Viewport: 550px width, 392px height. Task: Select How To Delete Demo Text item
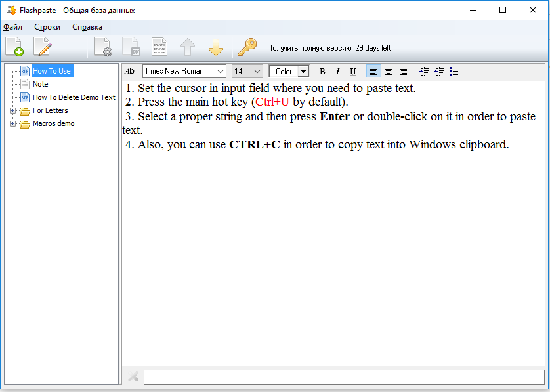(74, 97)
